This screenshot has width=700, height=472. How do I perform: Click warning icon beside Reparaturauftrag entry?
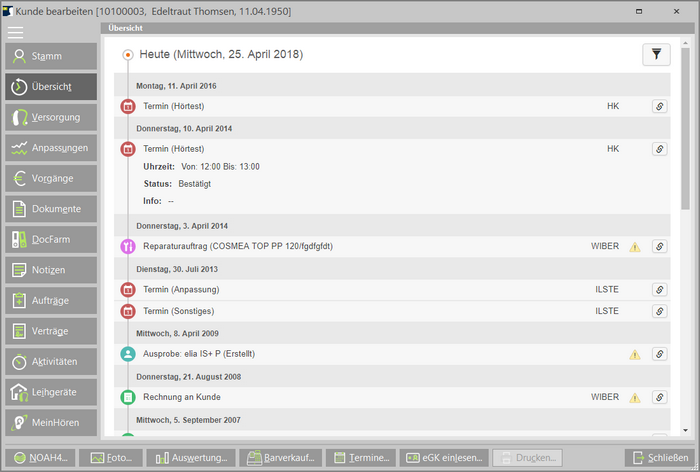click(x=634, y=246)
